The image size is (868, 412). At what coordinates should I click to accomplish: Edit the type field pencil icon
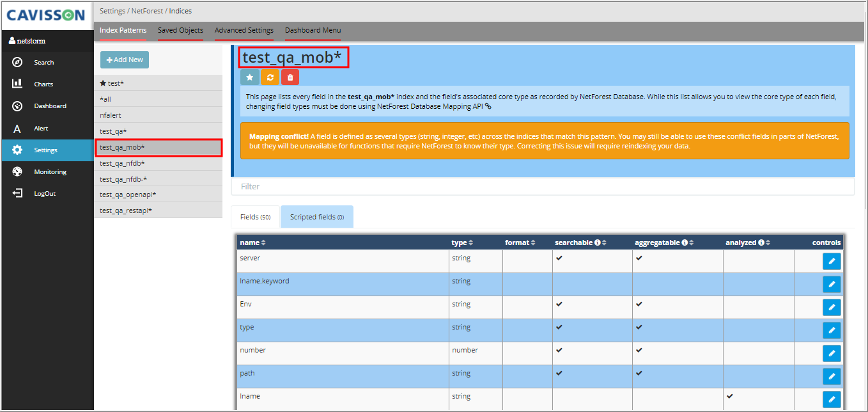point(832,330)
